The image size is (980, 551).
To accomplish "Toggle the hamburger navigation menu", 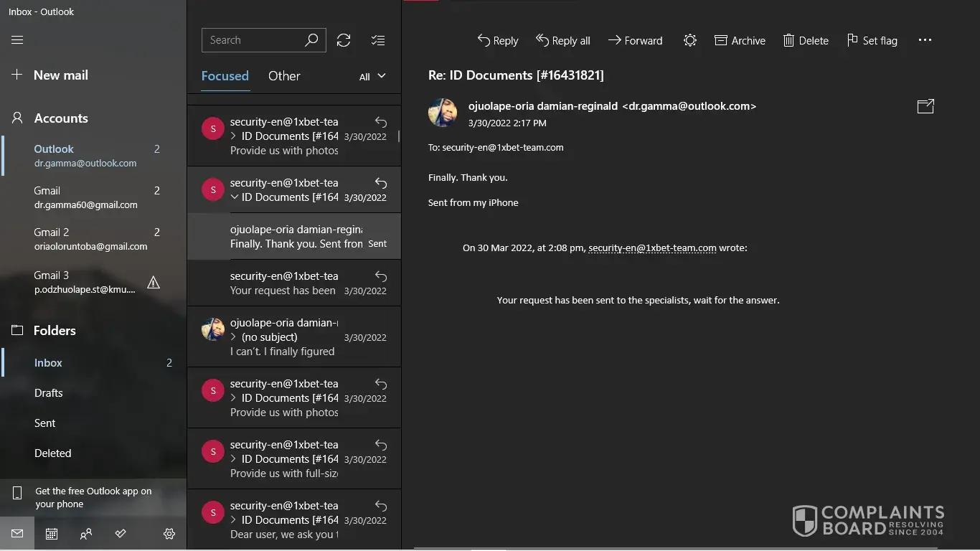I will pos(17,40).
